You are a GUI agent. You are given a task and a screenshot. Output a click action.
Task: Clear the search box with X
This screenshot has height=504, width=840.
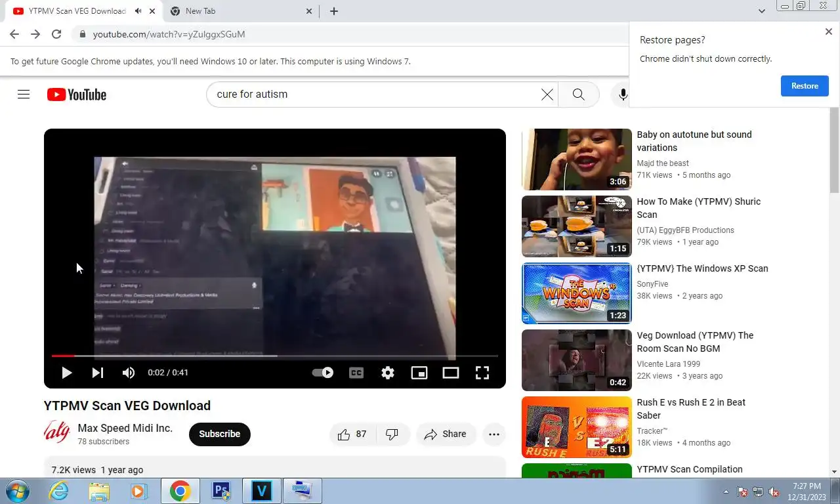click(547, 94)
